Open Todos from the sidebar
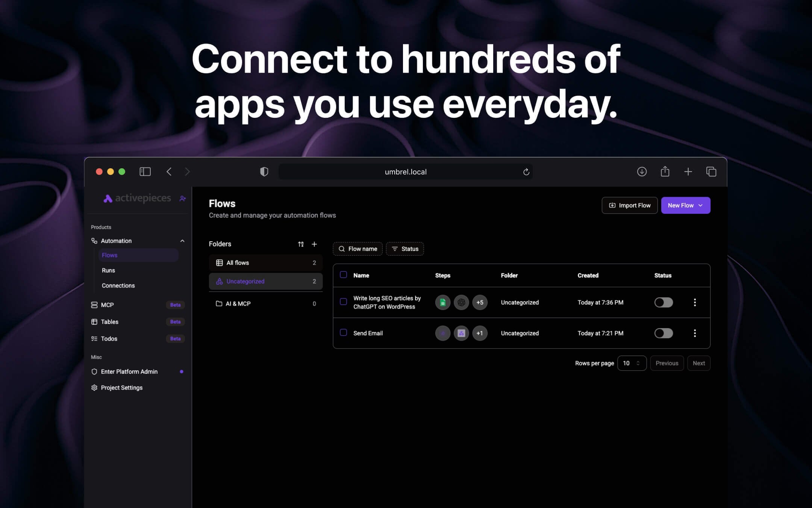 [109, 339]
